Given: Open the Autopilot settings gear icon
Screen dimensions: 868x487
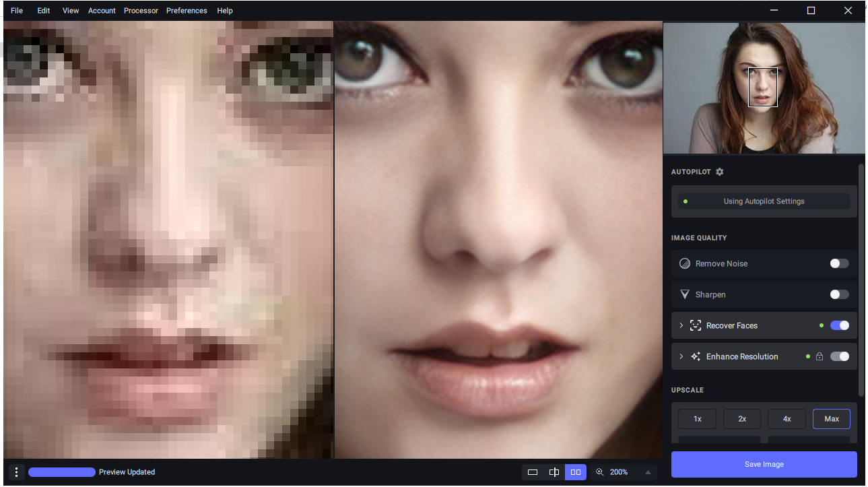Looking at the screenshot, I should 719,172.
